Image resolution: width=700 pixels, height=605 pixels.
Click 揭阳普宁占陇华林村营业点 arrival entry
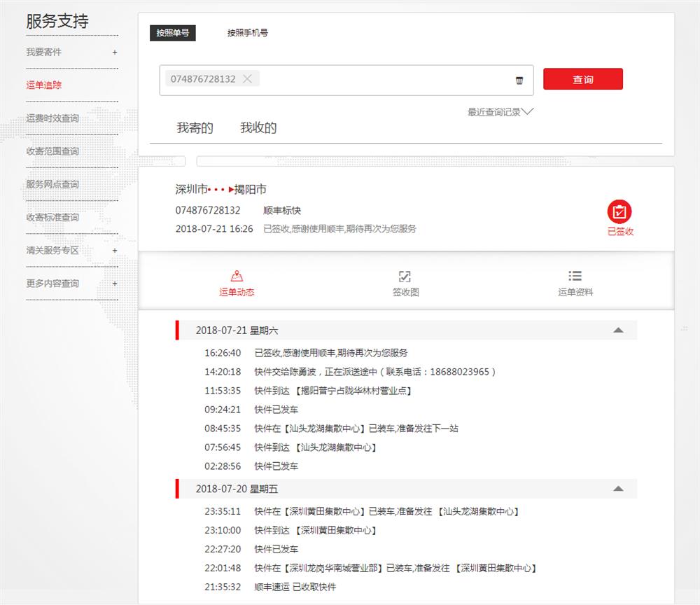tap(307, 391)
